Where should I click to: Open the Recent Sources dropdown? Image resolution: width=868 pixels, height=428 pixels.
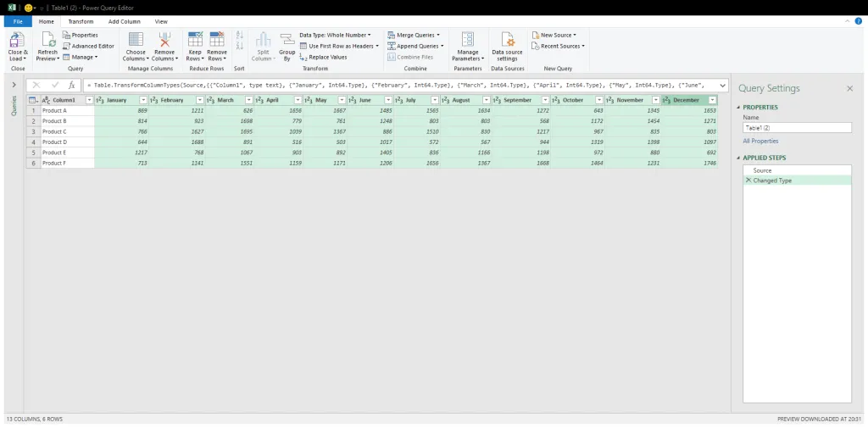(558, 46)
